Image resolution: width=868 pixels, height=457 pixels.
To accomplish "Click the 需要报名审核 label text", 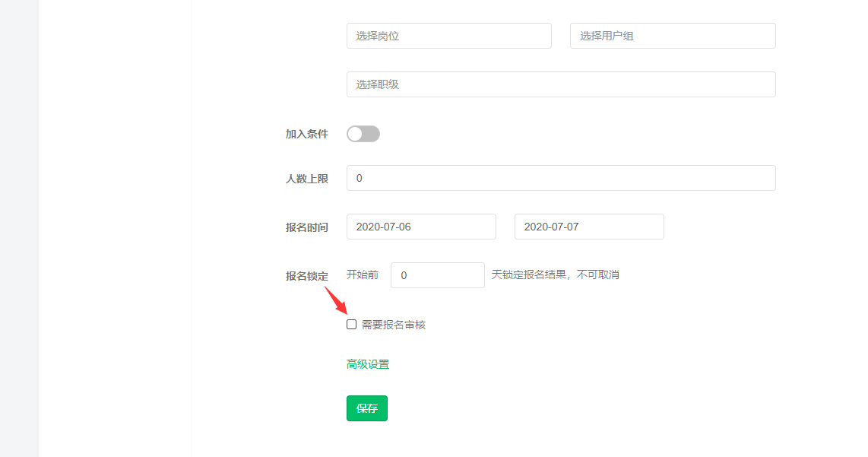I will click(x=394, y=325).
